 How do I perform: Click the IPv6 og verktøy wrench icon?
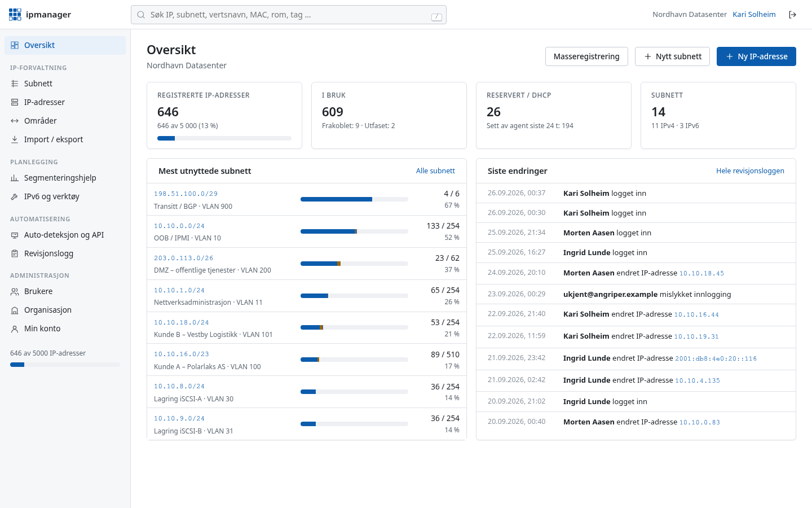(x=15, y=196)
